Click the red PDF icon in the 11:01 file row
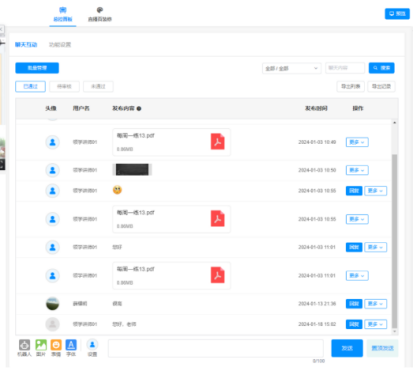The width and height of the screenshot is (414, 386). tap(218, 275)
